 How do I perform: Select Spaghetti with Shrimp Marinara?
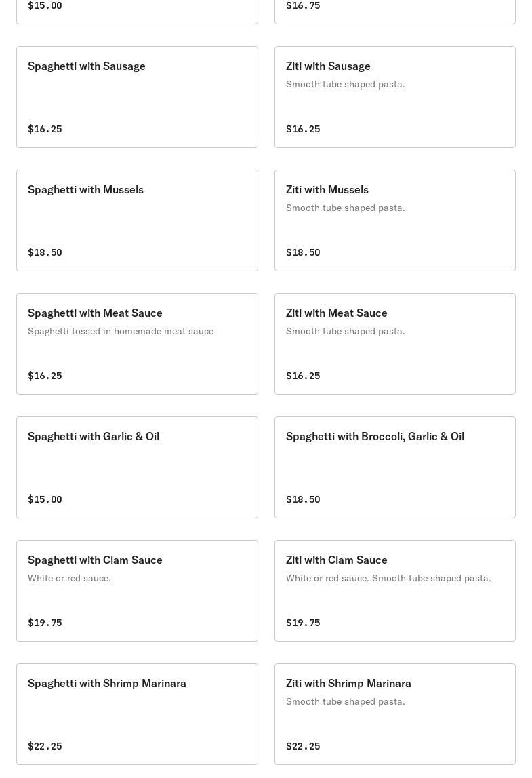107,684
